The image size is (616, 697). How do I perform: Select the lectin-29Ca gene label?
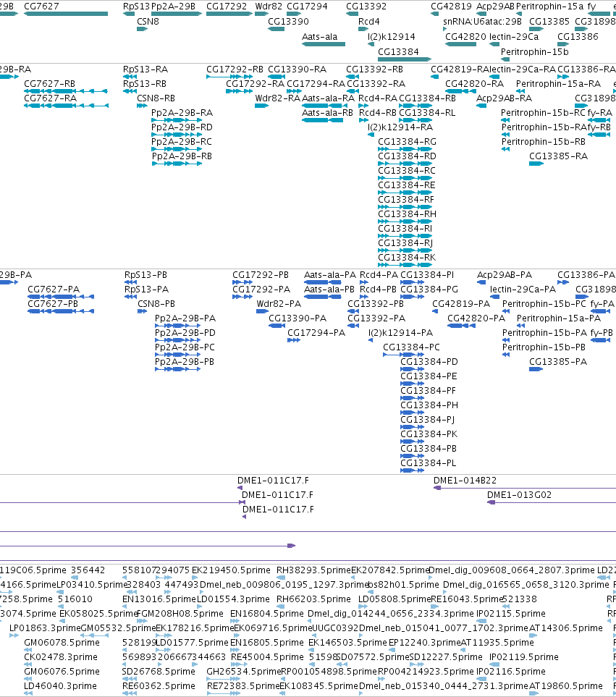(514, 37)
